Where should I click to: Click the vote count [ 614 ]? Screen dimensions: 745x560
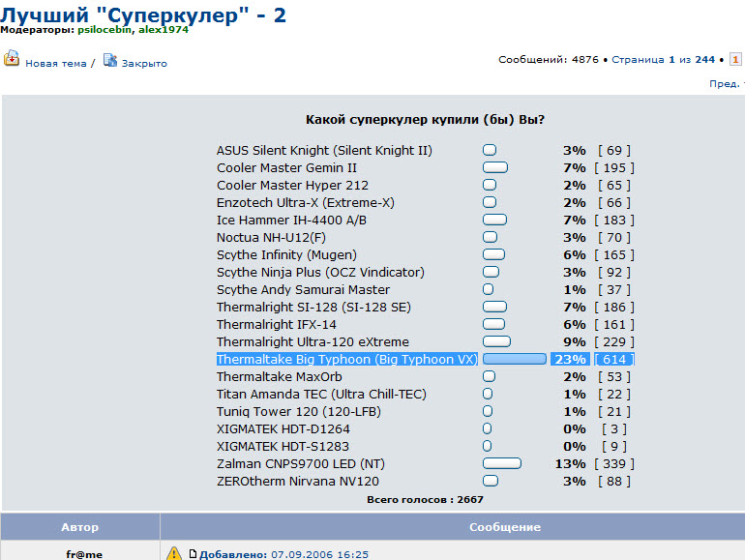click(614, 360)
